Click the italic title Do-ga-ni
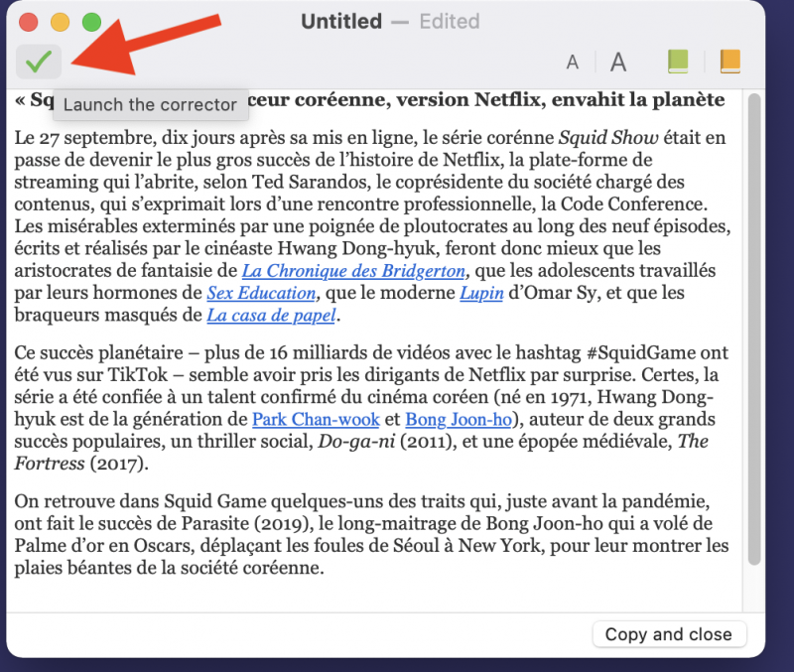 pyautogui.click(x=356, y=442)
